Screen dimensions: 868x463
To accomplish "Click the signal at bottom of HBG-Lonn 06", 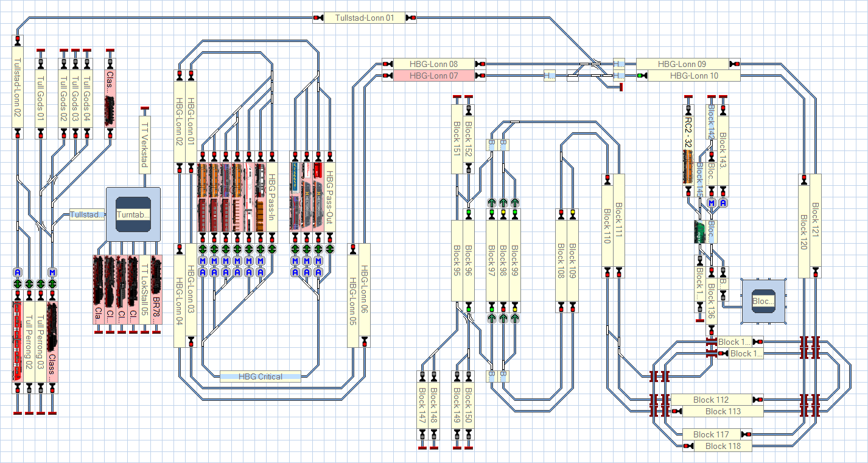I will [365, 341].
